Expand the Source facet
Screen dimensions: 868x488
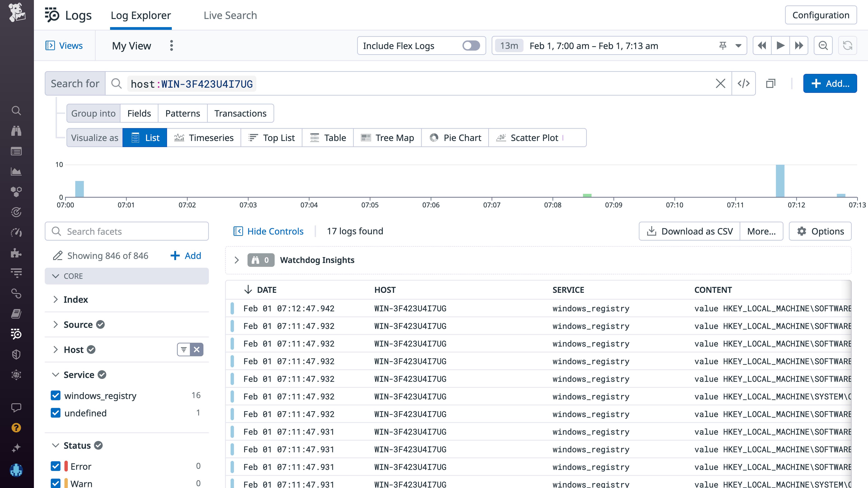[x=56, y=324]
